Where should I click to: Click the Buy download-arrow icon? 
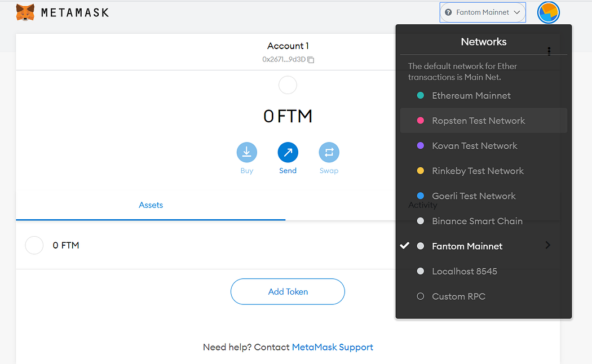pyautogui.click(x=247, y=152)
